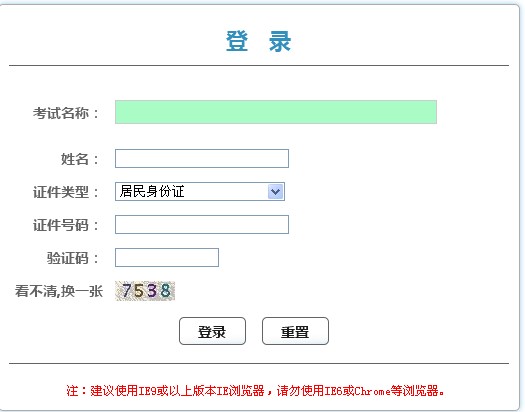Click the blue 登录 page heading
The width and height of the screenshot is (525, 412).
[x=258, y=41]
